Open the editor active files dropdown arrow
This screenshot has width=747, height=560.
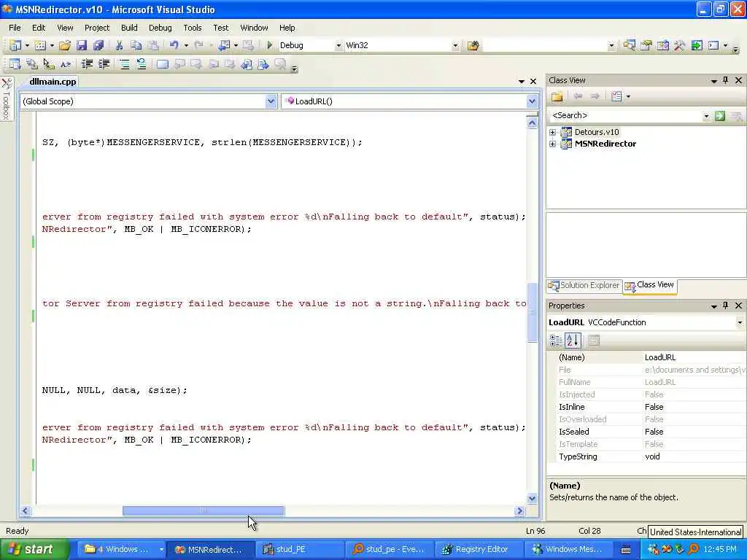tap(521, 82)
